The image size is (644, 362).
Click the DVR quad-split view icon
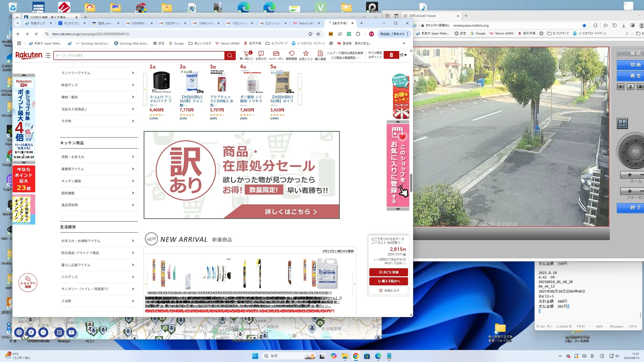click(622, 123)
